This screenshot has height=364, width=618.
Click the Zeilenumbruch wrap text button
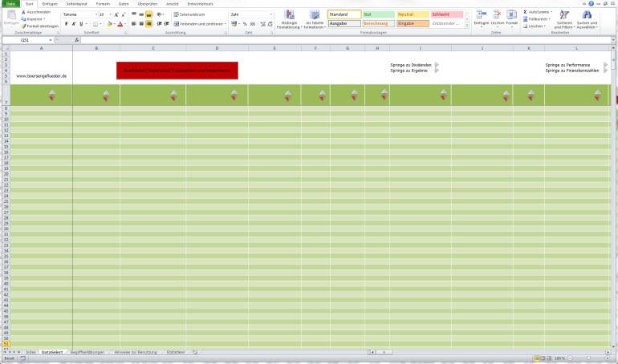(x=189, y=14)
